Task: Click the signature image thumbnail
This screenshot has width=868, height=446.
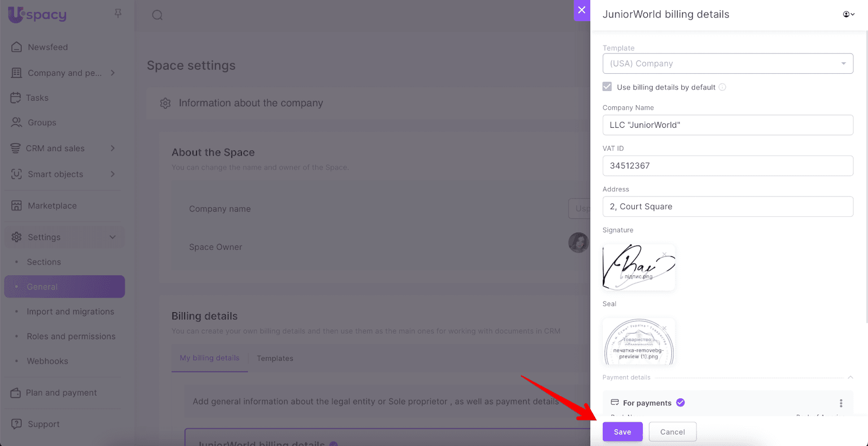Action: click(x=639, y=267)
